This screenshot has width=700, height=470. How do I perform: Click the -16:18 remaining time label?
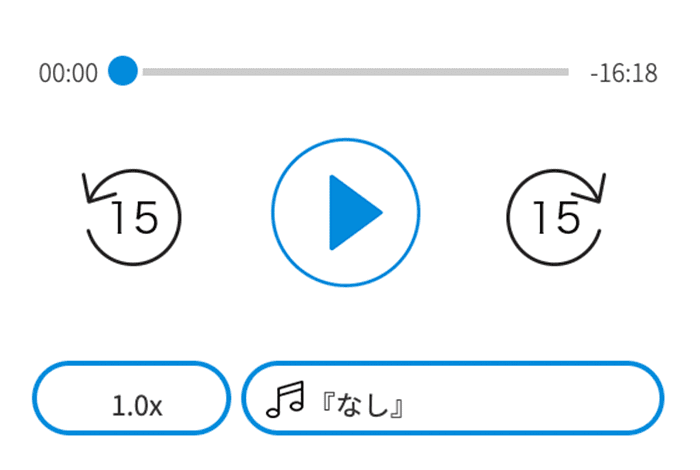point(624,73)
